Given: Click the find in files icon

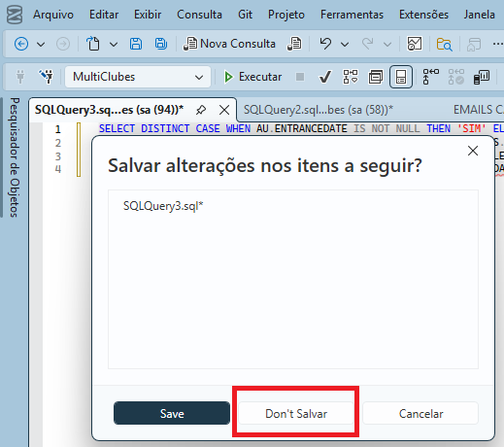Looking at the screenshot, I should [444, 44].
